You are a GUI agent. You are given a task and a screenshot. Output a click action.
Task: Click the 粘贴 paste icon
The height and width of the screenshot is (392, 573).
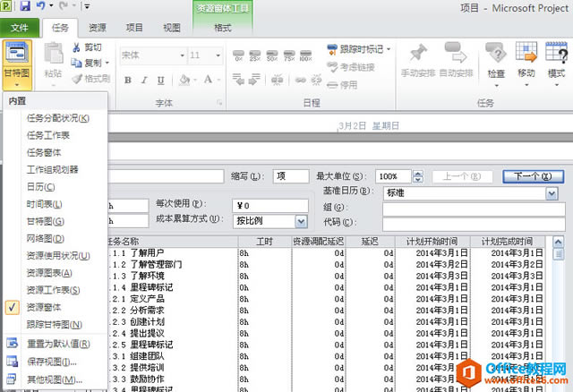pos(54,54)
